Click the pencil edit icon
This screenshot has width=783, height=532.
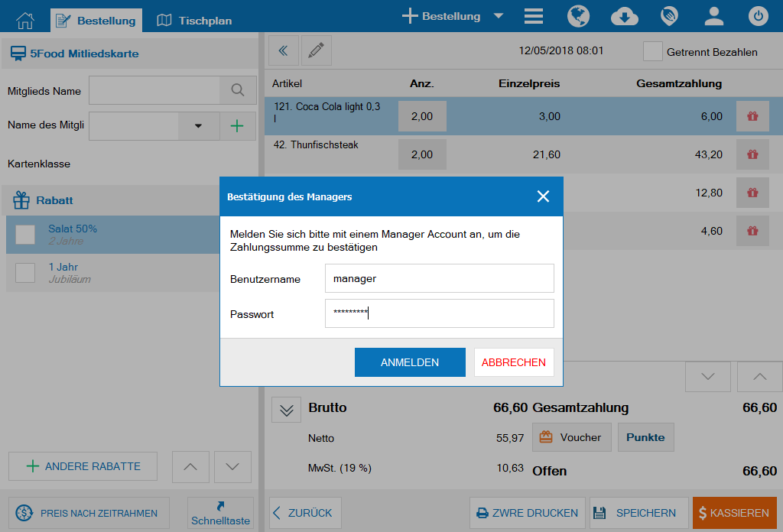(316, 50)
